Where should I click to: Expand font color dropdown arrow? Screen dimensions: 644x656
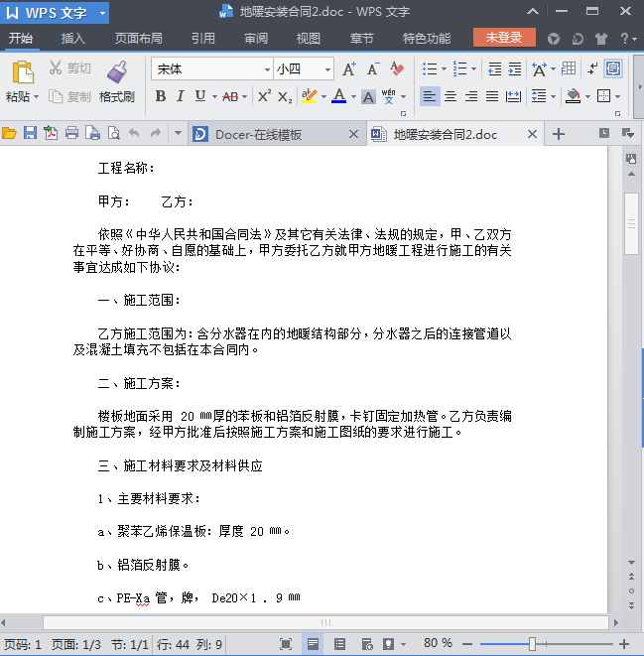pos(354,96)
